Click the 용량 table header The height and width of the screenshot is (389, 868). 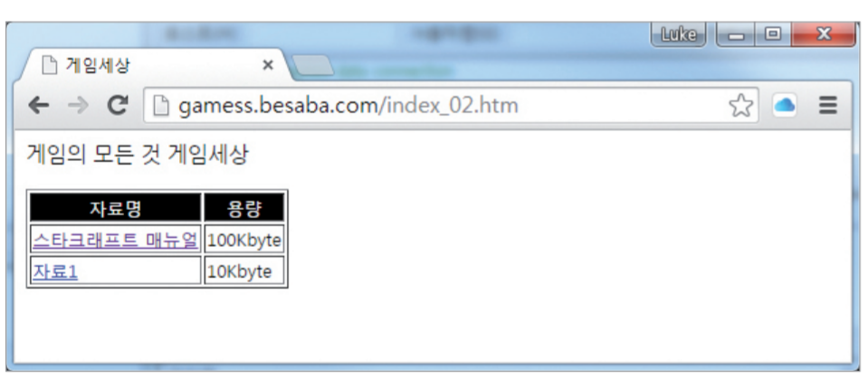tap(244, 208)
